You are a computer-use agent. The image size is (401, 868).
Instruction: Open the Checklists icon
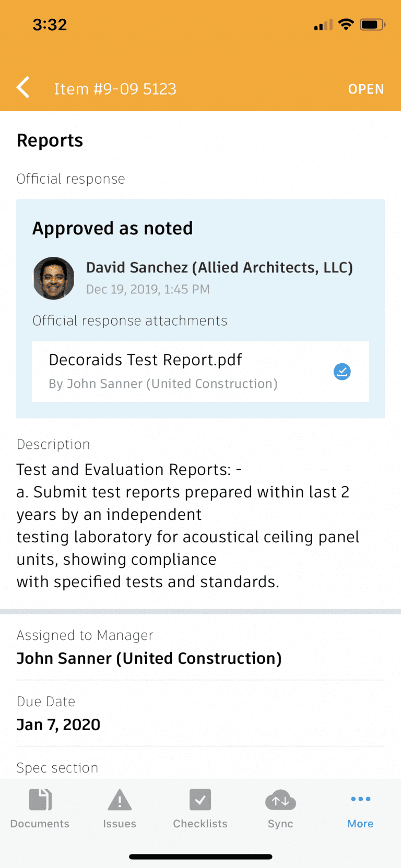coord(200,800)
